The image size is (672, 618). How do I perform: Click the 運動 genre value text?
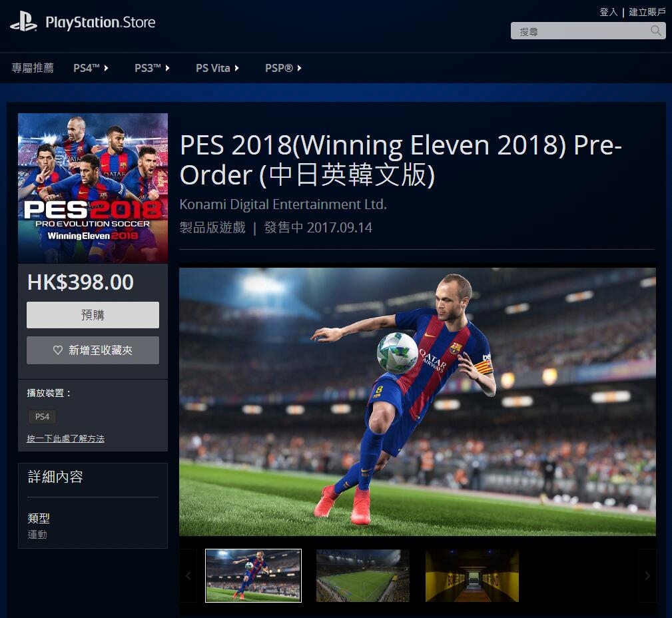coord(37,535)
